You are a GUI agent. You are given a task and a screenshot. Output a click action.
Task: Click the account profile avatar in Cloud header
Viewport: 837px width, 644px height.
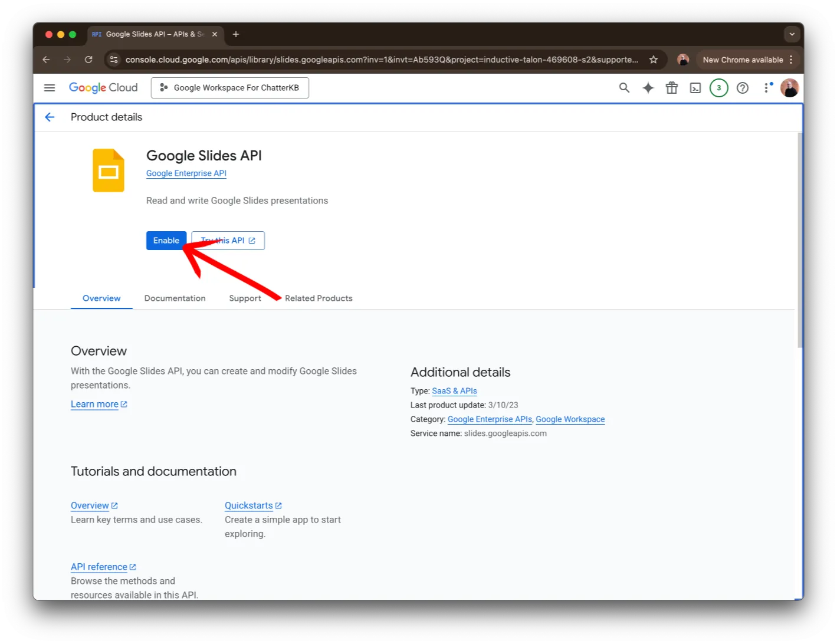(789, 88)
